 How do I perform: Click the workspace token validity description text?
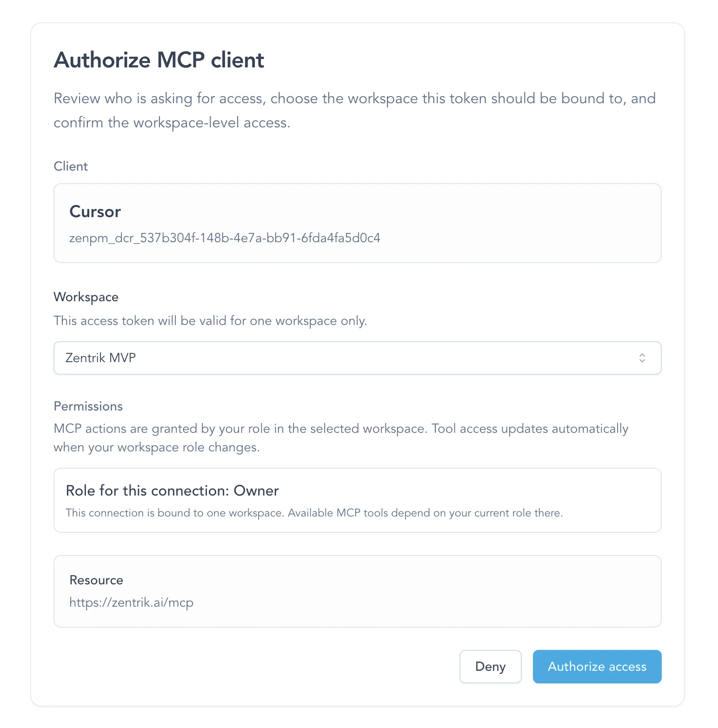(210, 320)
